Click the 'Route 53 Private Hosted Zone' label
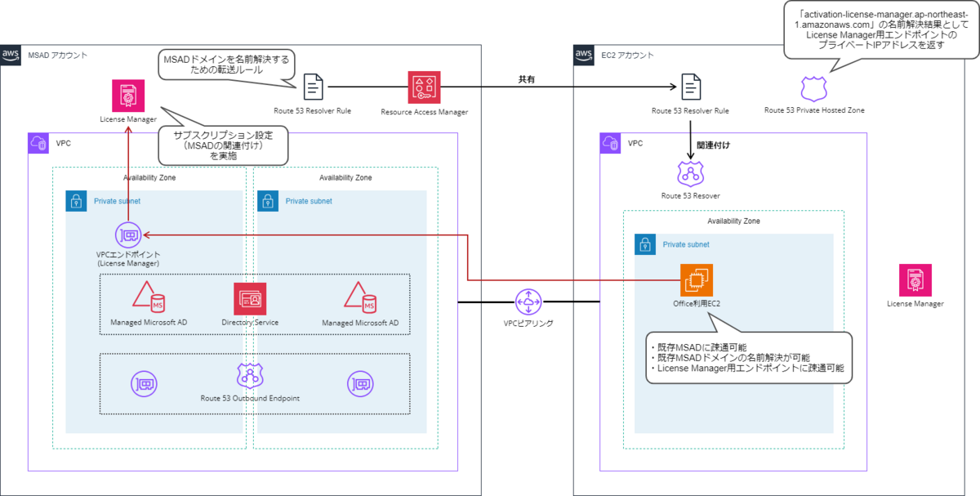 click(x=813, y=109)
